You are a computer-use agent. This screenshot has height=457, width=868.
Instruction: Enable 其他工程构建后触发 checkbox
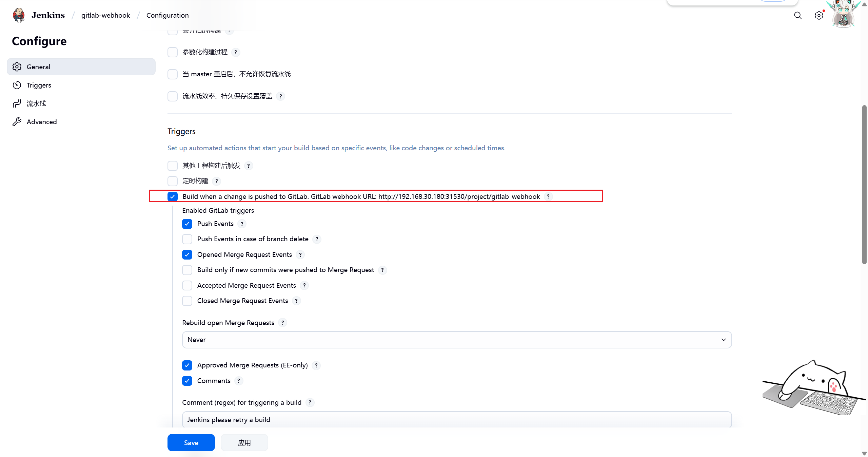173,166
